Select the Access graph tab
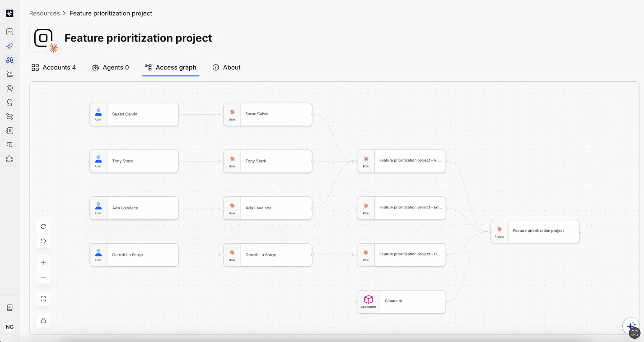The height and width of the screenshot is (342, 644). pos(171,67)
